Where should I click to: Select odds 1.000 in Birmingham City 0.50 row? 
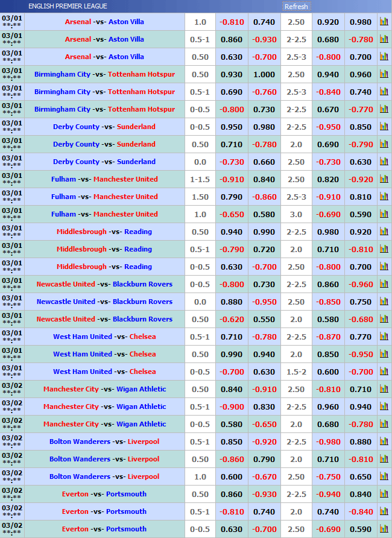pos(264,75)
